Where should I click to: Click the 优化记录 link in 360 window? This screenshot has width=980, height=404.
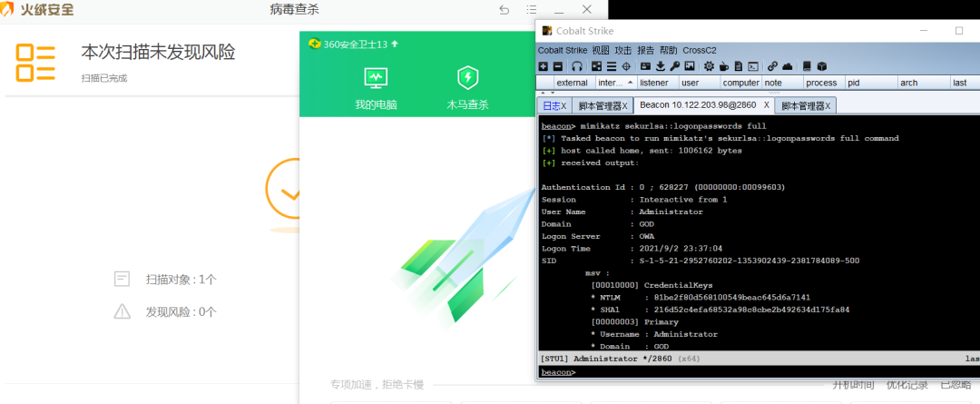[906, 385]
